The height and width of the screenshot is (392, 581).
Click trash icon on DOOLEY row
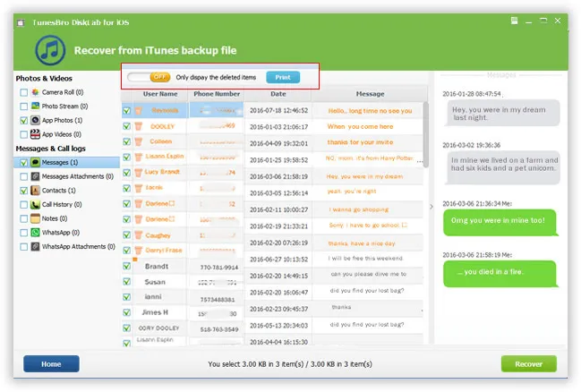coord(139,126)
